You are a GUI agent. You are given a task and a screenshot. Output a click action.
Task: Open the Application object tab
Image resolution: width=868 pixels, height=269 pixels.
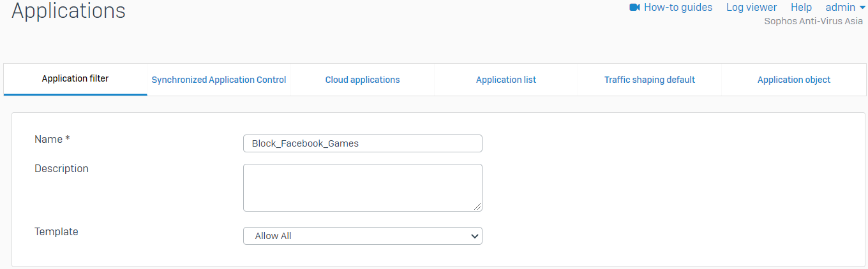pos(794,80)
